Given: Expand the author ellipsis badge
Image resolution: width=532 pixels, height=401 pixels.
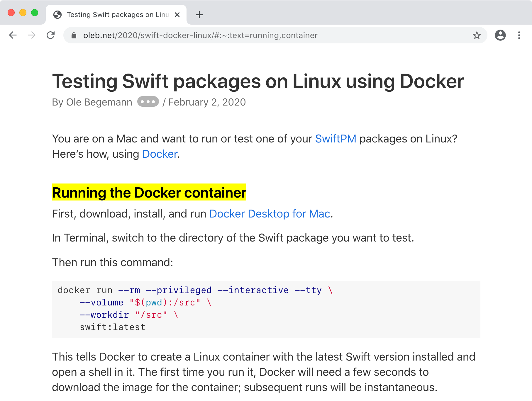Looking at the screenshot, I should click(x=148, y=102).
